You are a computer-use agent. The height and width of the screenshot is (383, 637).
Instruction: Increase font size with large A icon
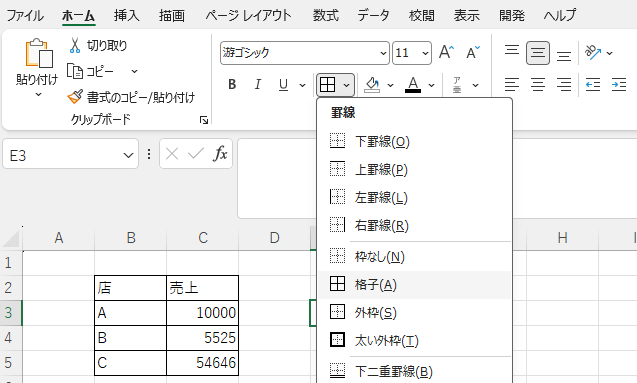pos(446,52)
